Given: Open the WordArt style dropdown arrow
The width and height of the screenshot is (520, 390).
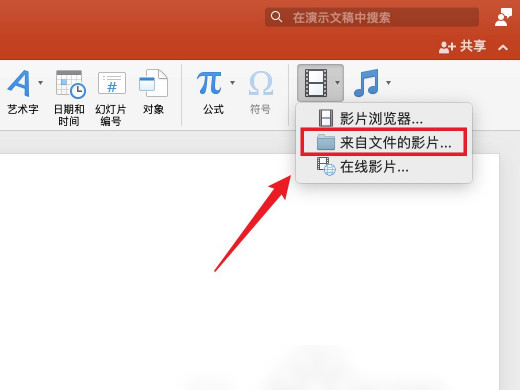Looking at the screenshot, I should (x=40, y=82).
